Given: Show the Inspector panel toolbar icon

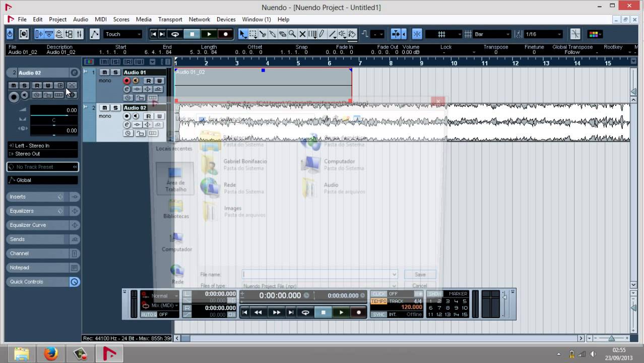Looking at the screenshot, I should [39, 34].
